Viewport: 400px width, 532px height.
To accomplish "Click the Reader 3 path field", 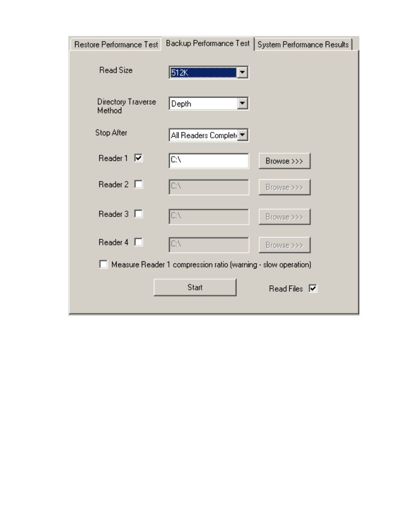I will pyautogui.click(x=209, y=217).
